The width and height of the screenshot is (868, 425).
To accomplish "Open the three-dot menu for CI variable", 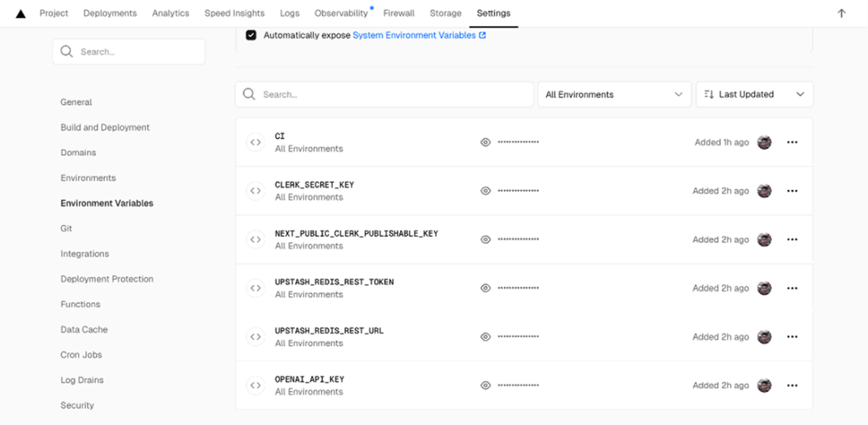I will click(x=792, y=143).
